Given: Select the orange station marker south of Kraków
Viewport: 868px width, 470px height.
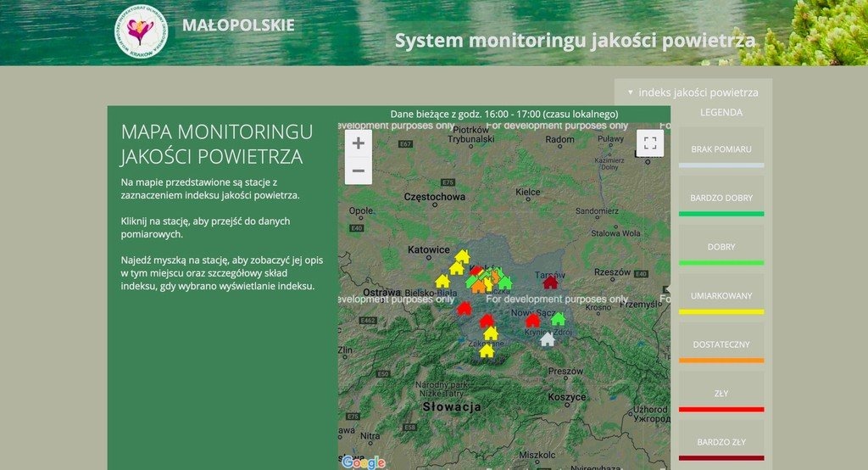Looking at the screenshot, I should tap(479, 286).
